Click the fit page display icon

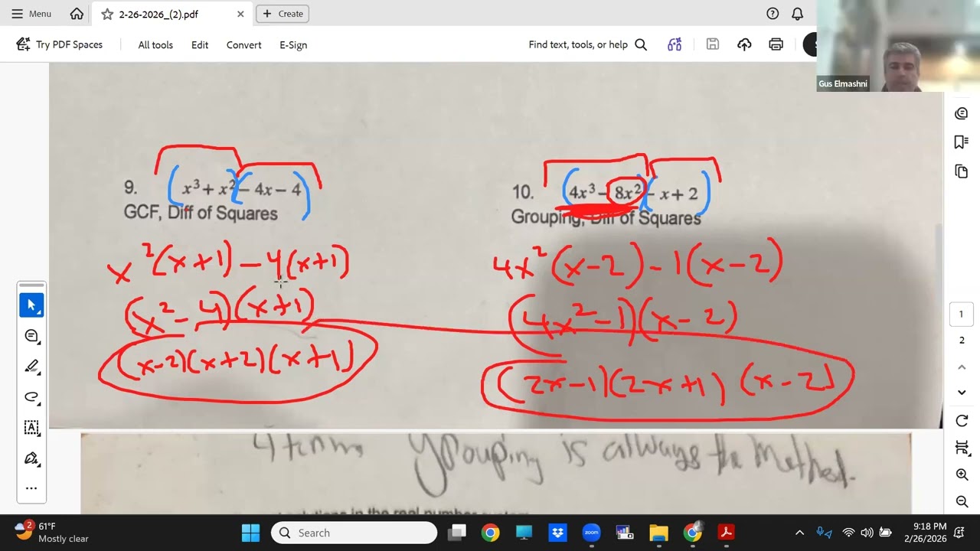[x=962, y=448]
